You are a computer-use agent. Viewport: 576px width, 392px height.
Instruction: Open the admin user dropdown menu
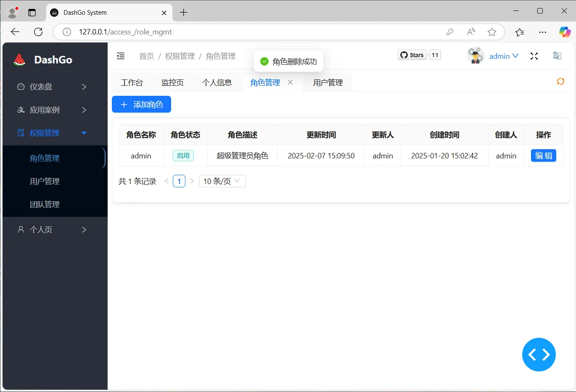click(x=503, y=55)
